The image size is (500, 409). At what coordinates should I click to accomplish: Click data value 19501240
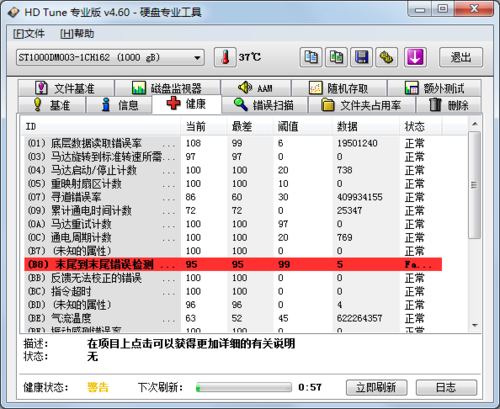point(357,143)
